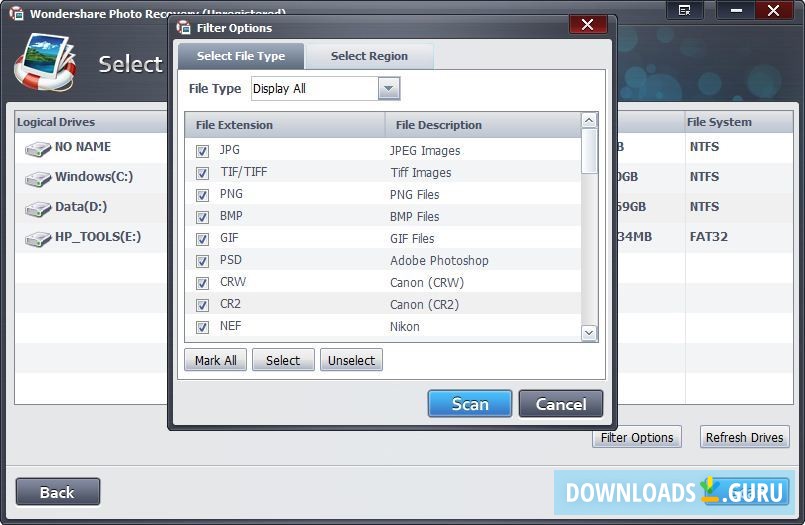The height and width of the screenshot is (525, 805).
Task: Click the HP_TOOLS(E:) drive icon
Action: tap(38, 239)
